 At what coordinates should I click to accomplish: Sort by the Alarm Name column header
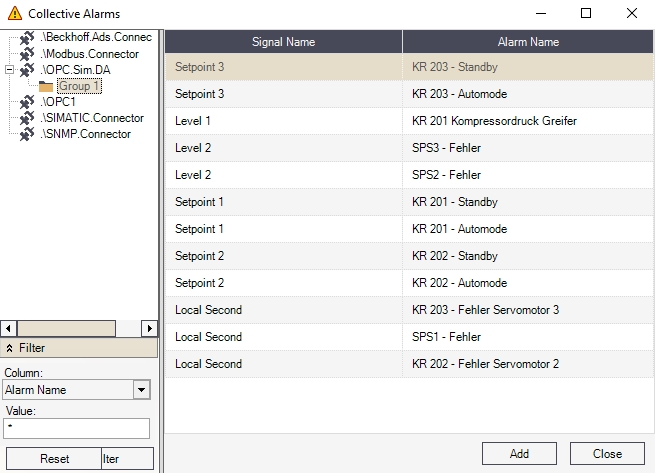pyautogui.click(x=528, y=42)
